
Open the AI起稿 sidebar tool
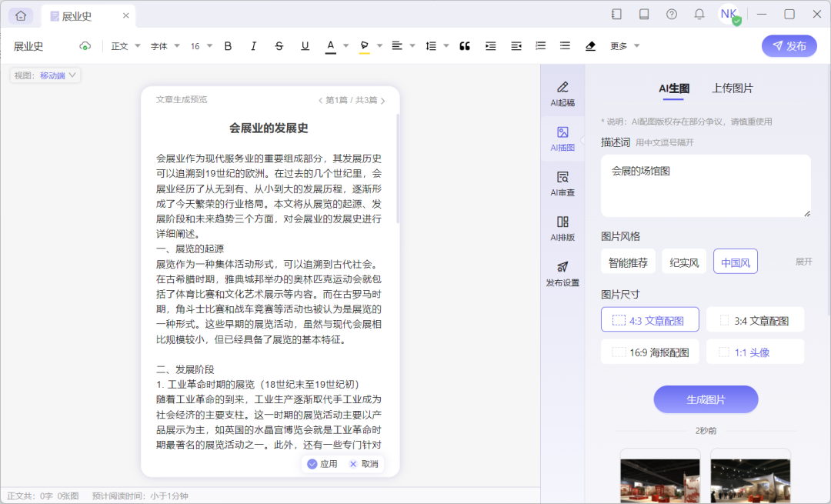pyautogui.click(x=562, y=94)
